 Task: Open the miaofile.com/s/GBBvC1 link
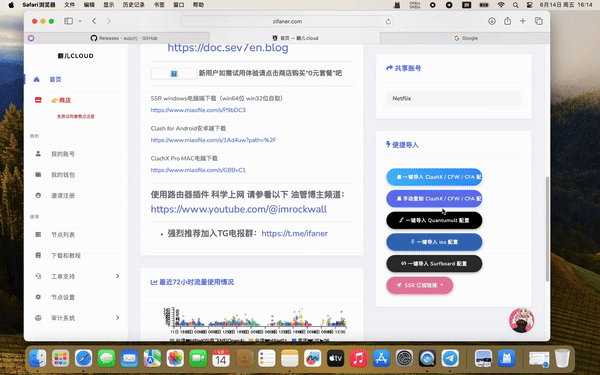click(198, 170)
